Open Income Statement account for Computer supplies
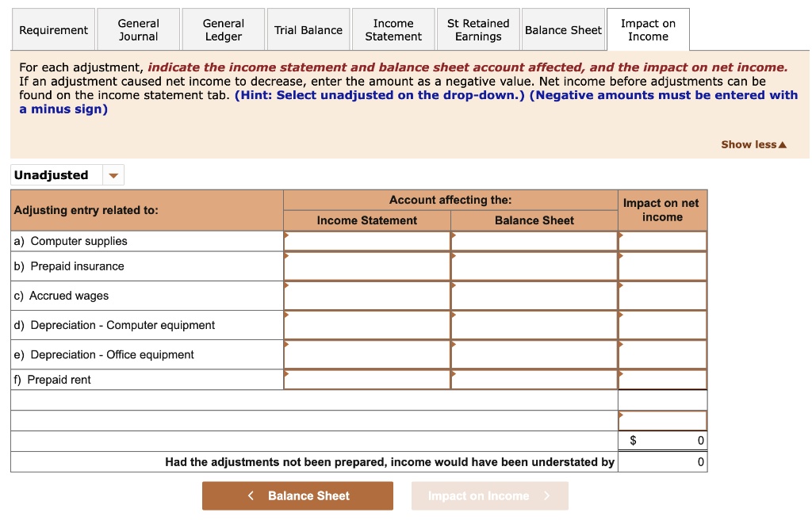The image size is (812, 520). pos(366,241)
